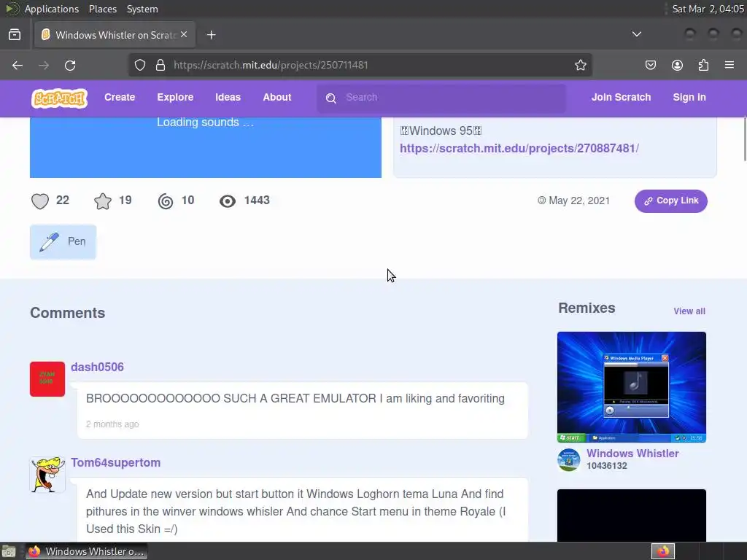Click dash0506's avatar
Image resolution: width=747 pixels, height=560 pixels.
47,379
